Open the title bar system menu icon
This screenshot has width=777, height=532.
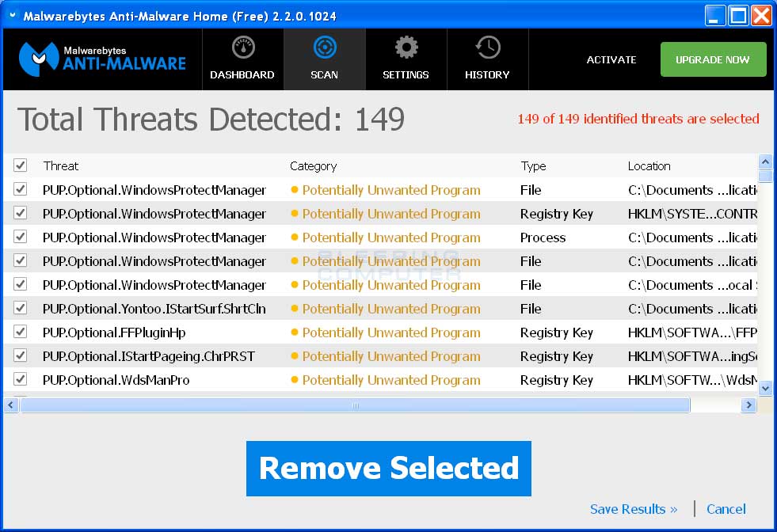tap(13, 15)
